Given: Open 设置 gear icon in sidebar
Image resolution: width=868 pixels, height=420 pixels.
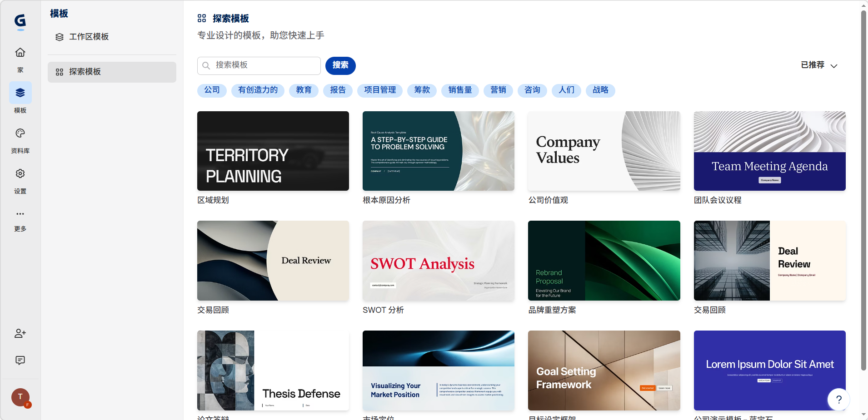Looking at the screenshot, I should pyautogui.click(x=20, y=174).
